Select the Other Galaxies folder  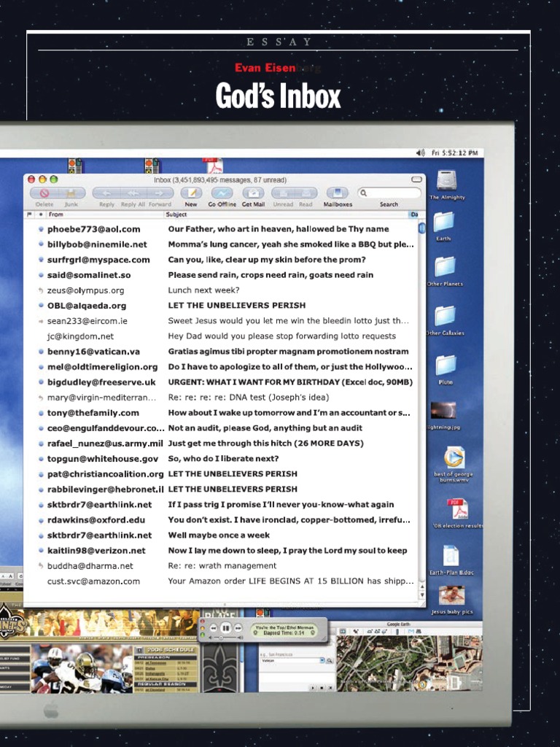coord(445,317)
